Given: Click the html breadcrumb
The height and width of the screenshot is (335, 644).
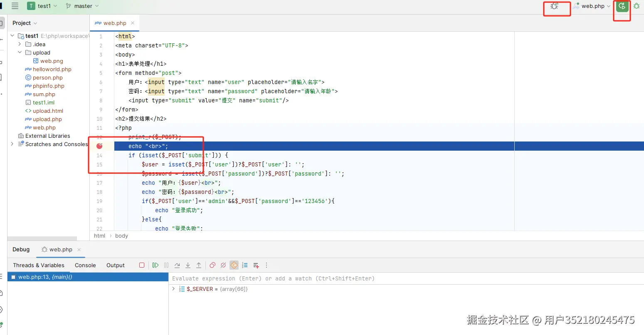Looking at the screenshot, I should pyautogui.click(x=100, y=236).
